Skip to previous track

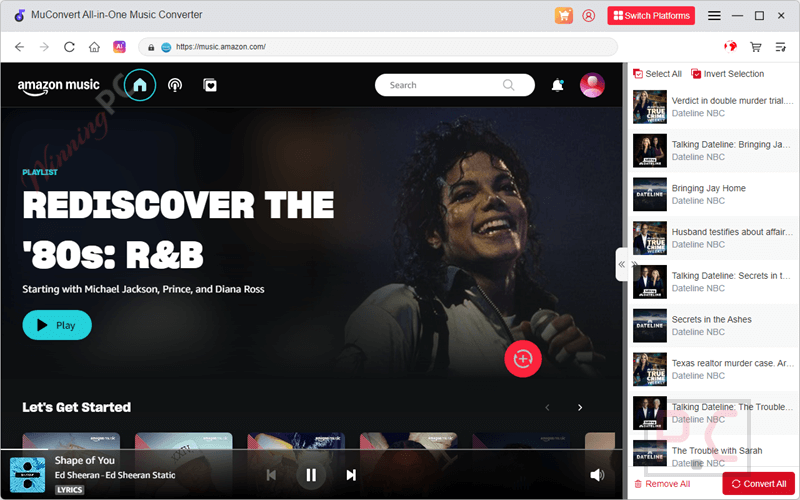(271, 475)
